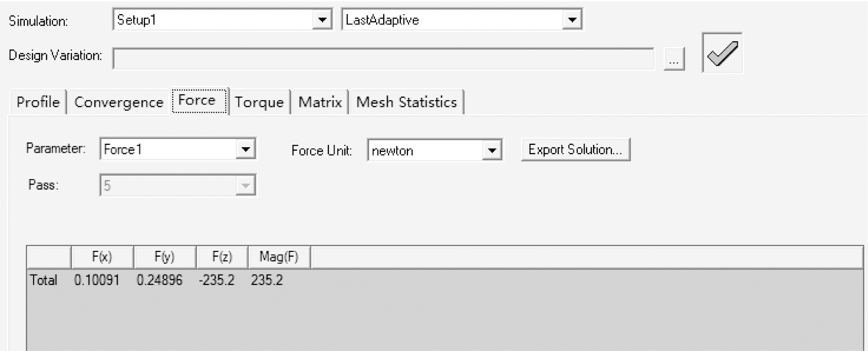Click the checkmark validation icon
The image size is (868, 351).
[722, 53]
